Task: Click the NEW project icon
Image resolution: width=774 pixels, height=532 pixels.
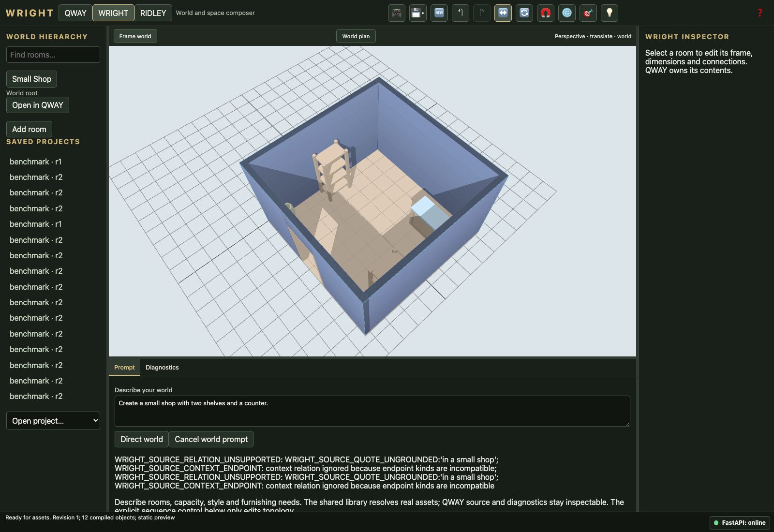Action: pyautogui.click(x=439, y=13)
